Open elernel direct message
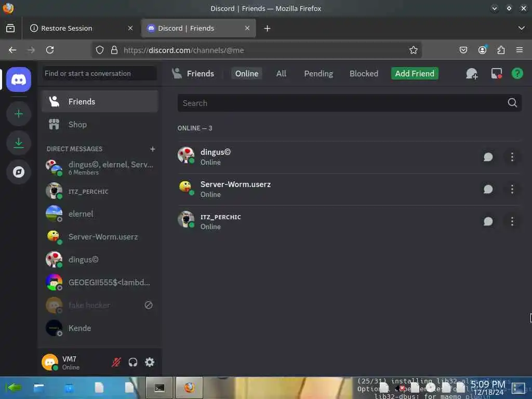 coord(100,214)
